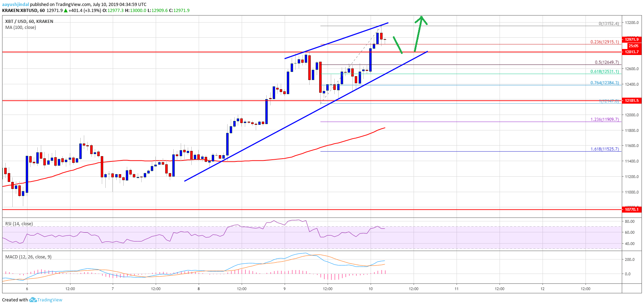Viewport: 644px width, 306px height.
Task: Click the 12813.7 red price label
Action: coord(632,52)
